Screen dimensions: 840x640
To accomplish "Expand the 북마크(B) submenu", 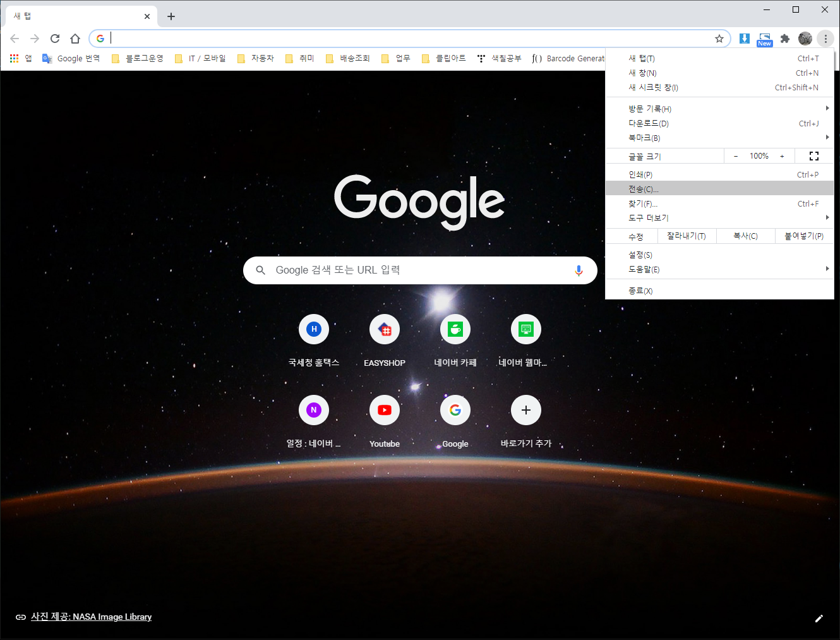I will pyautogui.click(x=719, y=138).
